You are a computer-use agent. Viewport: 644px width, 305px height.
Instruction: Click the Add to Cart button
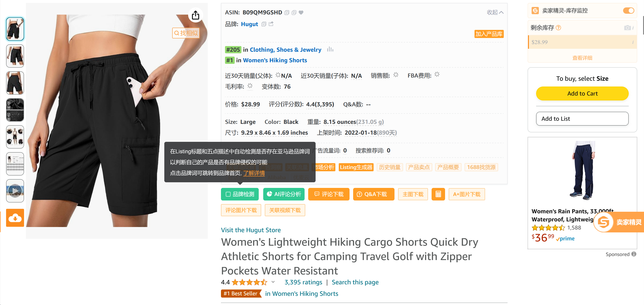pyautogui.click(x=582, y=94)
